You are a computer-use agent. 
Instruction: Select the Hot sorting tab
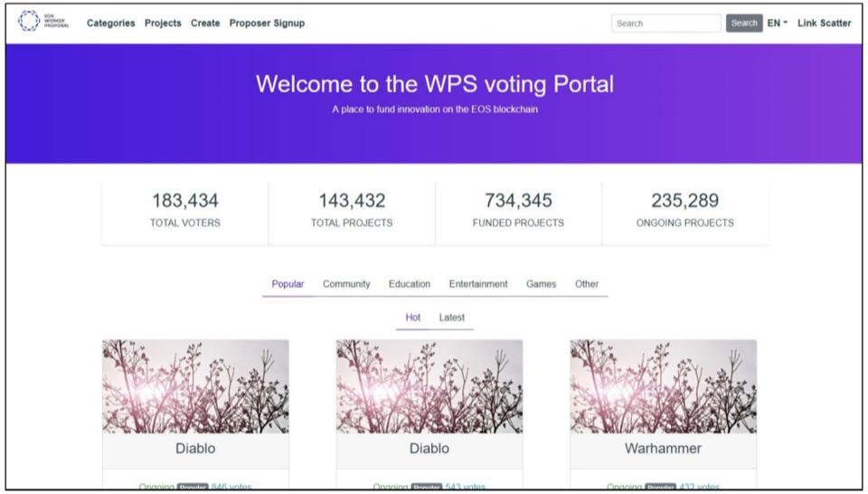tap(413, 318)
